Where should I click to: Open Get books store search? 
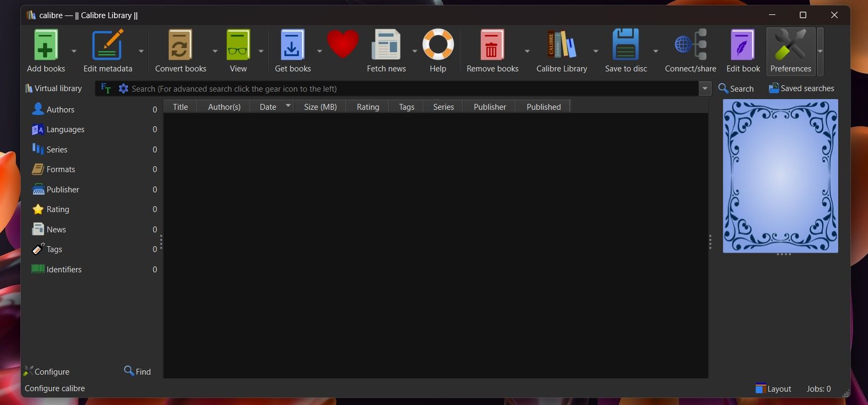click(x=292, y=46)
